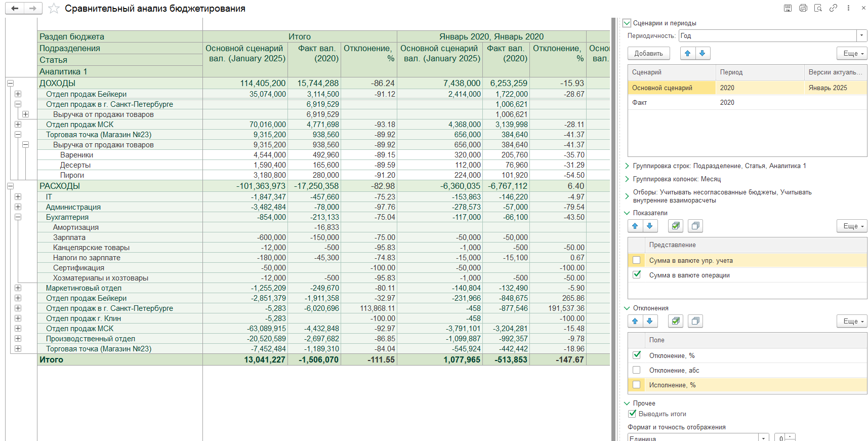Viewport: 868px width, 441px height.
Task: Go back with the left arrow button
Action: coord(15,8)
